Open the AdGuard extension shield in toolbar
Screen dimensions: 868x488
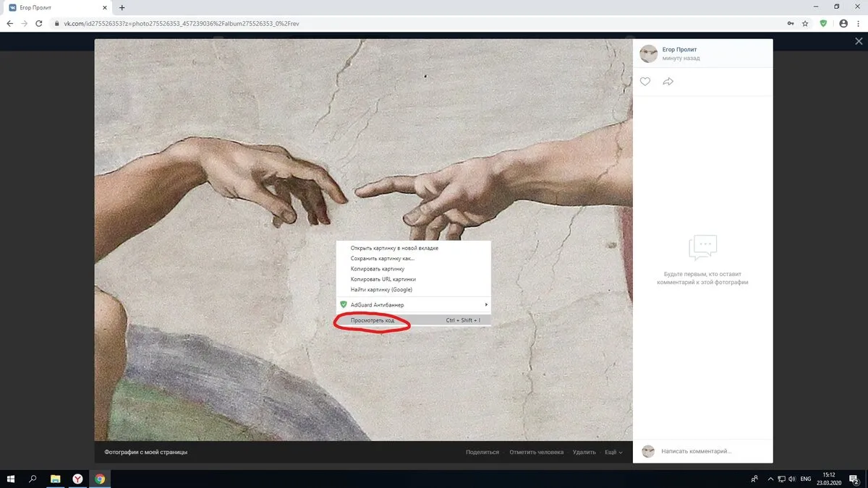click(x=823, y=23)
